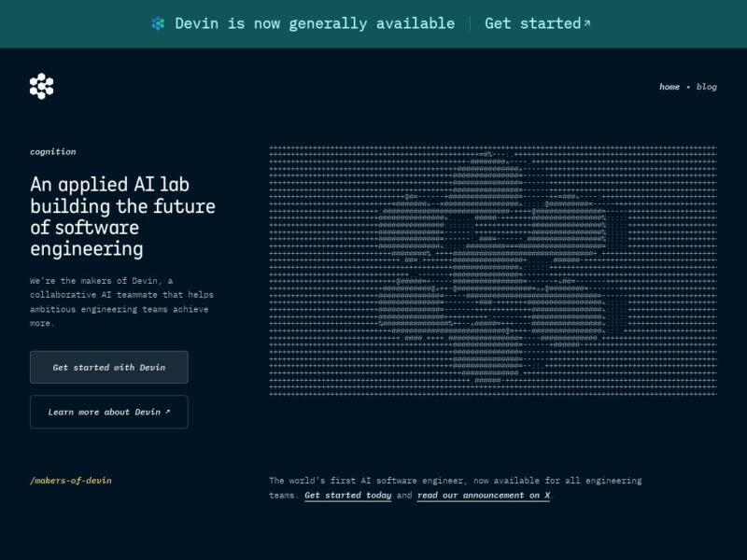The height and width of the screenshot is (560, 747).
Task: Open the blog navigation link
Action: [x=707, y=87]
